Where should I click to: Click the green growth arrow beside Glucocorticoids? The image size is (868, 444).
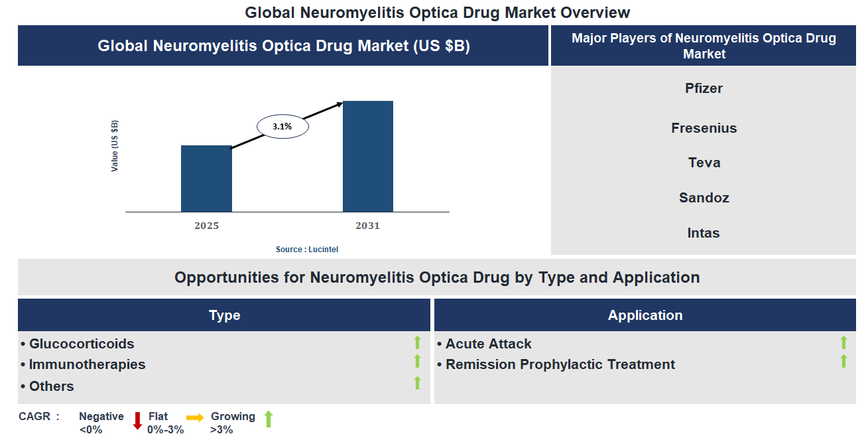[x=416, y=343]
